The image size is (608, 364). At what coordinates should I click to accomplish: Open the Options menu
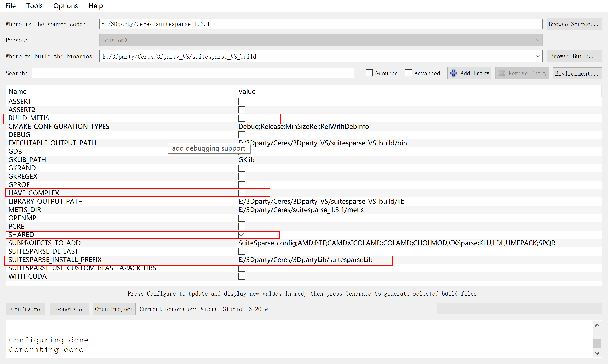65,6
